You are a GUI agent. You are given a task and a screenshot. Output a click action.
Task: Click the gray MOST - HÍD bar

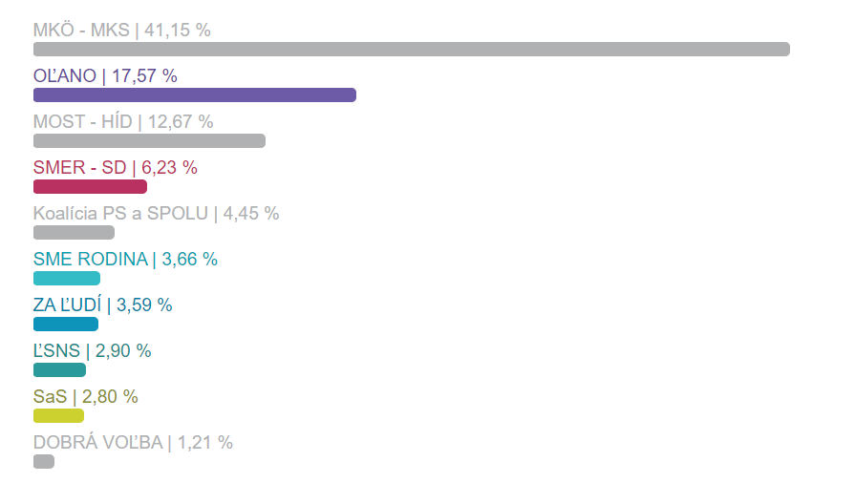[x=149, y=141]
